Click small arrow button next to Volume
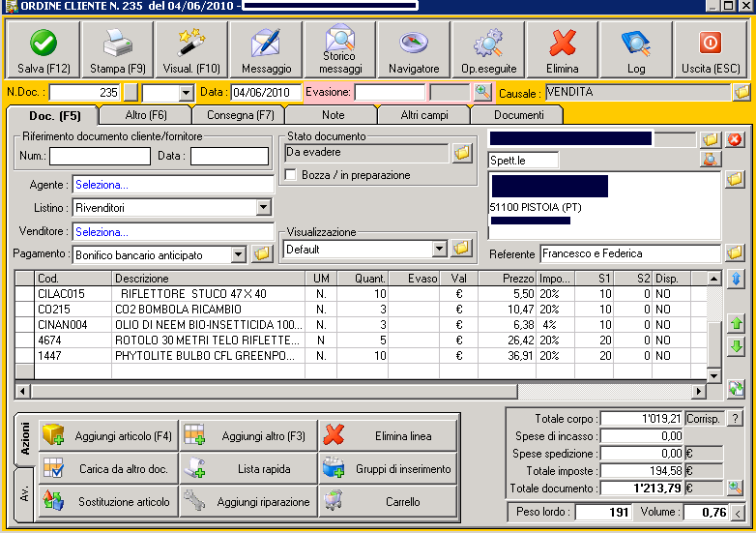 (738, 513)
